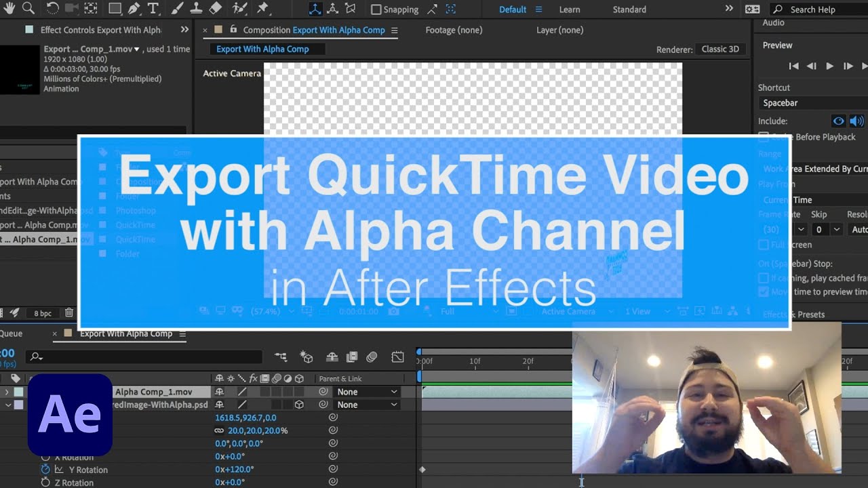Open the Skip frames dropdown showing 0
The image size is (868, 488).
[827, 230]
